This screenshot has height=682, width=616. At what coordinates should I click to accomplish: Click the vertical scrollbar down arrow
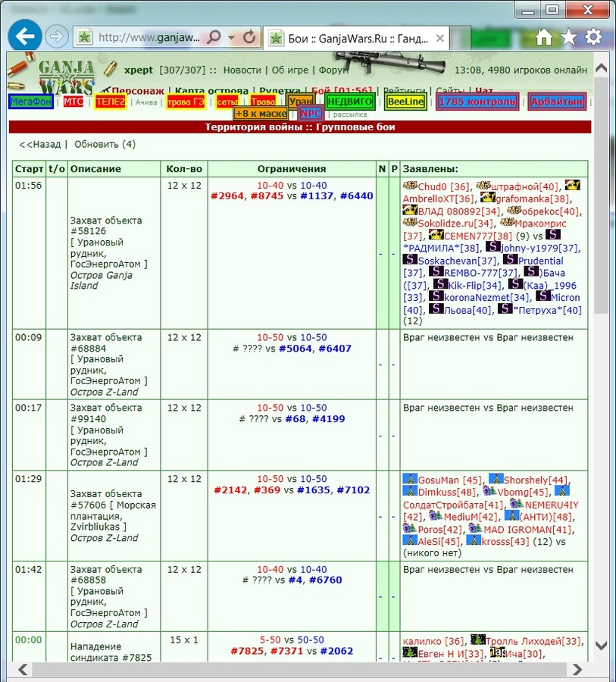pos(601,646)
